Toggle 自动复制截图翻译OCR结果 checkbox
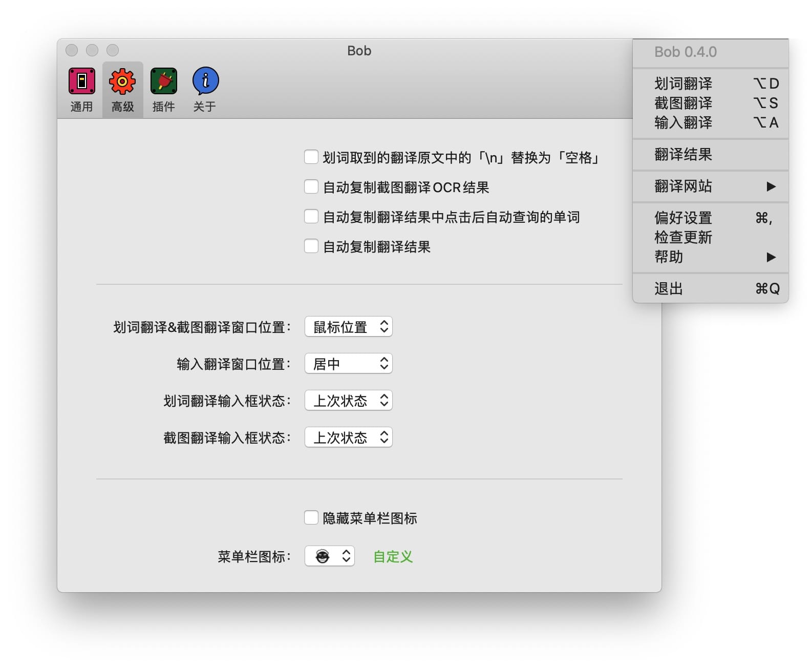Screen dimensions: 812x668 pyautogui.click(x=311, y=187)
